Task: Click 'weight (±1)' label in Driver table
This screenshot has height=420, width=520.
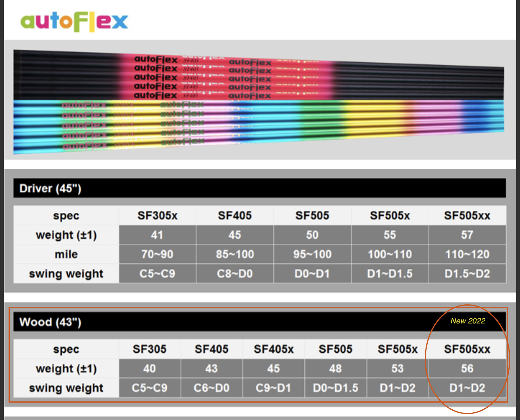Action: pyautogui.click(x=66, y=235)
